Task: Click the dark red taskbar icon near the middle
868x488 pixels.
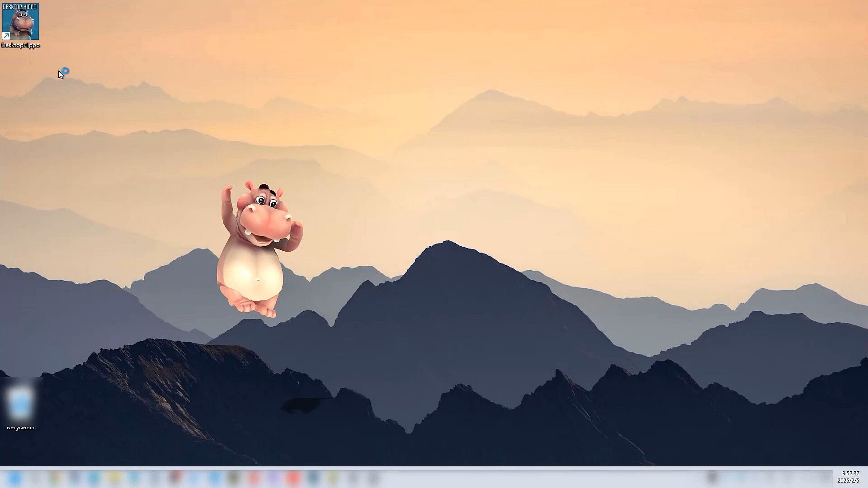Action: point(175,477)
